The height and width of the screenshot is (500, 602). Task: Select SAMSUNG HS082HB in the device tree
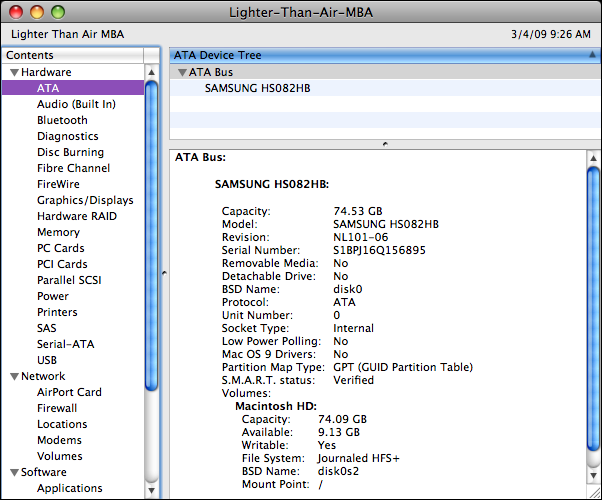257,88
